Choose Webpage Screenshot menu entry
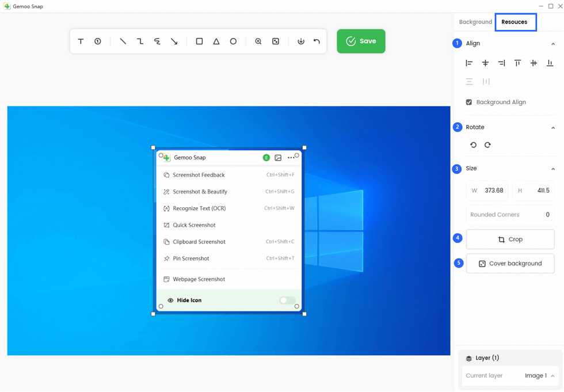This screenshot has height=392, width=564. [229, 279]
